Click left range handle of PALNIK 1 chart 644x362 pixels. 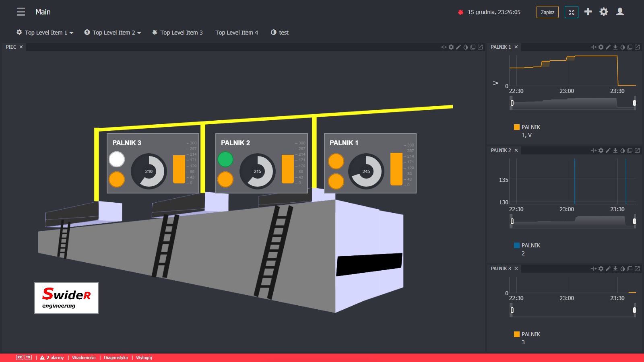coord(512,103)
